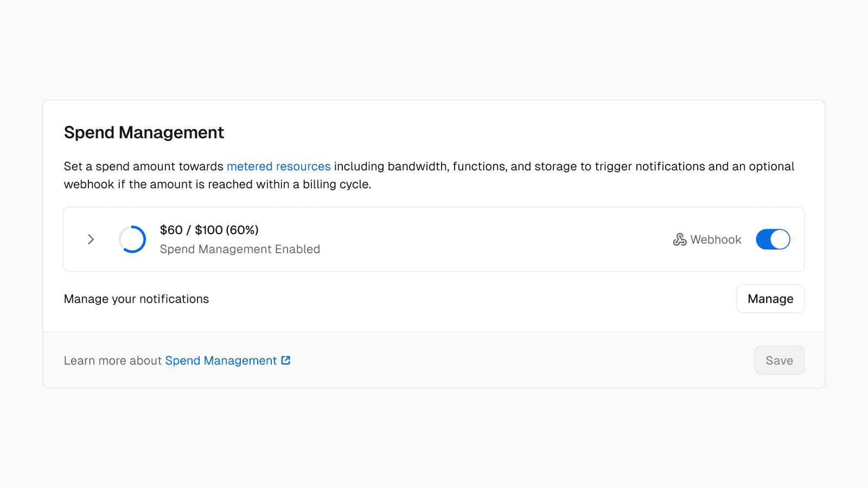Click the Manage your notifications label
Screen dimensions: 868x488
pos(136,299)
